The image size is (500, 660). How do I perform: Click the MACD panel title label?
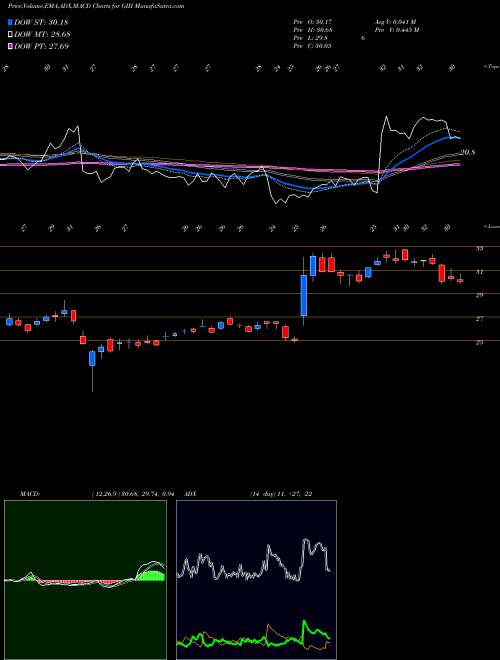[x=29, y=494]
